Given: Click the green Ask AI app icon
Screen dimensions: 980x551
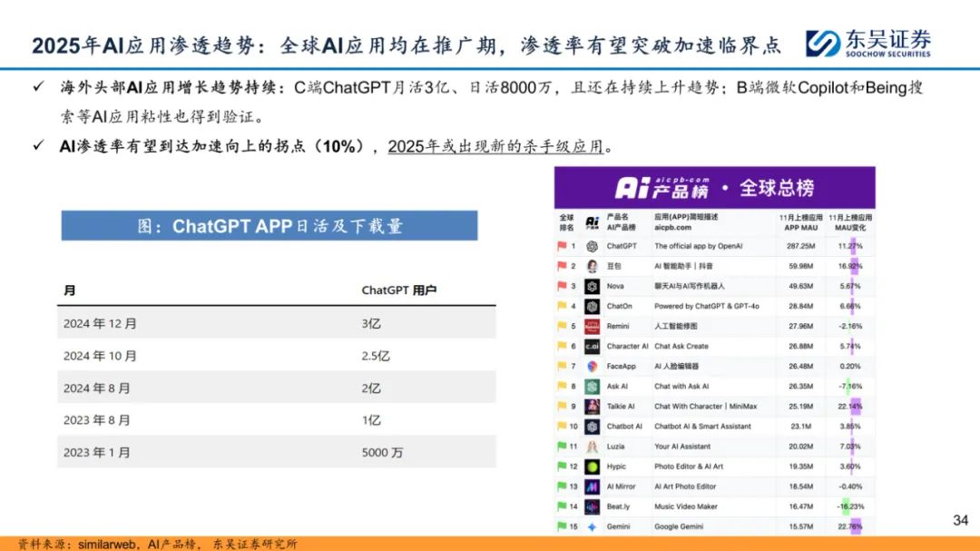Looking at the screenshot, I should (592, 387).
